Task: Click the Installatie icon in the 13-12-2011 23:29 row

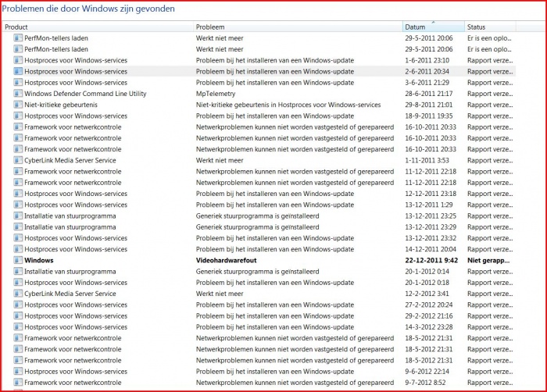Action: click(18, 227)
